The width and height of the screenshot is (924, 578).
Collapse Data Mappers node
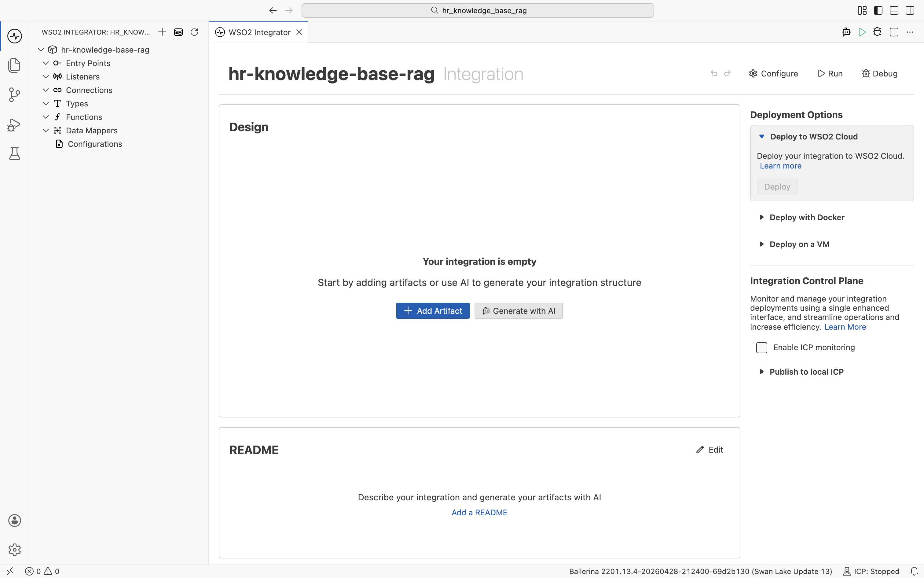coord(46,130)
